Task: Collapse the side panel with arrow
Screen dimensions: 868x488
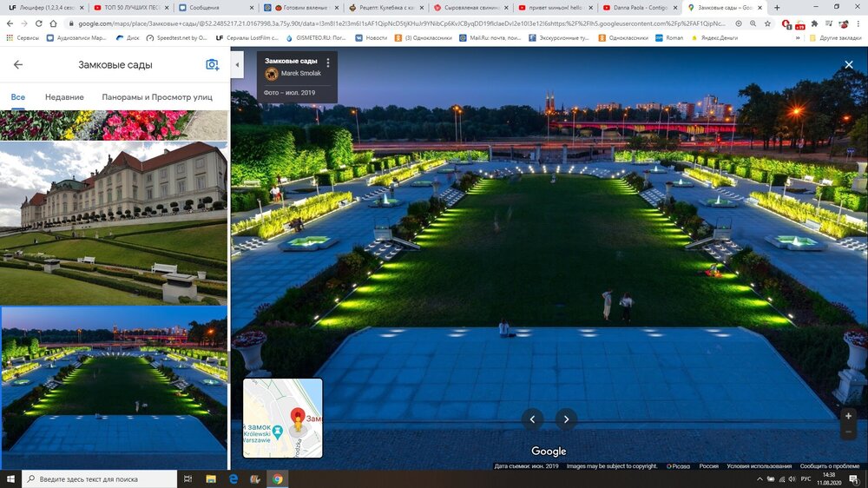Action: click(237, 65)
